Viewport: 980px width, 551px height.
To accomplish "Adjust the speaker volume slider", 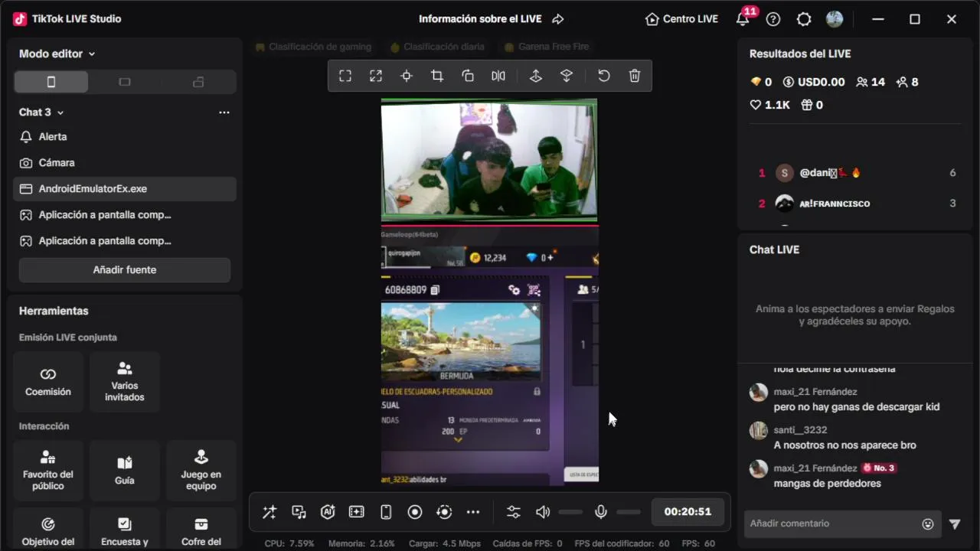I will [570, 512].
